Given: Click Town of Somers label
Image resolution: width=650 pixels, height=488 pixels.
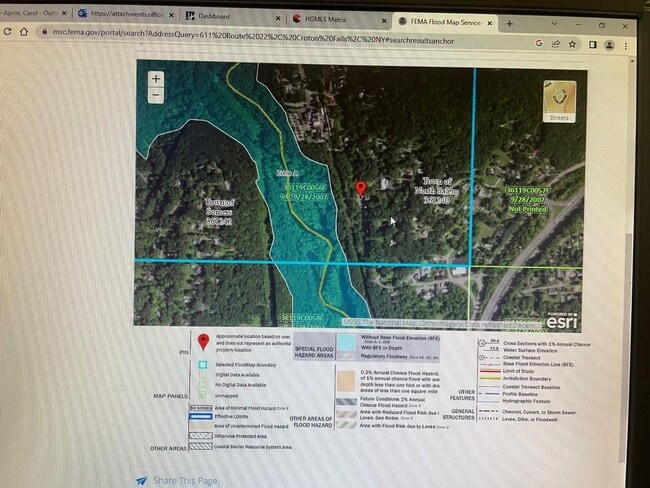Looking at the screenshot, I should [219, 212].
